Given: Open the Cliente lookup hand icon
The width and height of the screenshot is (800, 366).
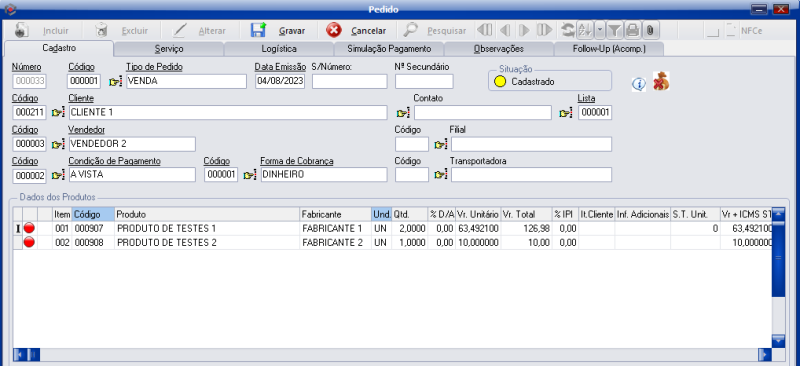Looking at the screenshot, I should tap(59, 113).
